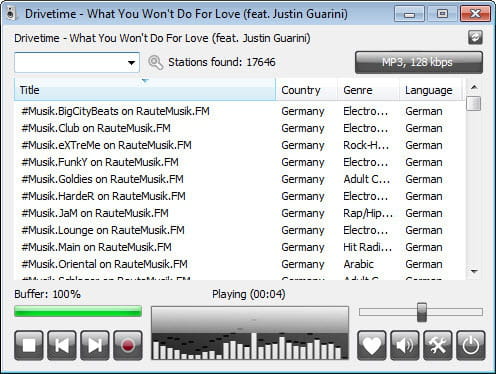Click the MP3, 128 kbps button
Image resolution: width=496 pixels, height=374 pixels.
[x=419, y=62]
